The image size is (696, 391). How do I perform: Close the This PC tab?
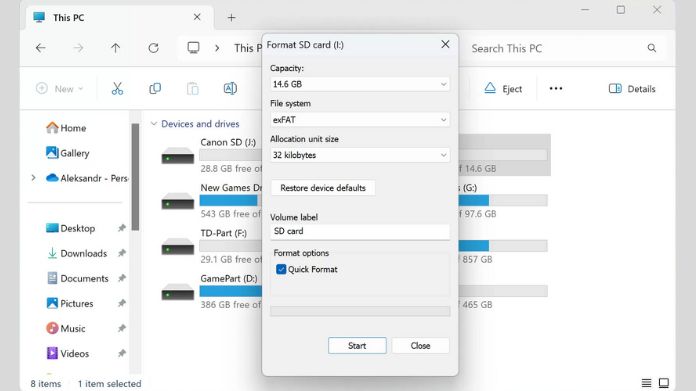tap(197, 17)
